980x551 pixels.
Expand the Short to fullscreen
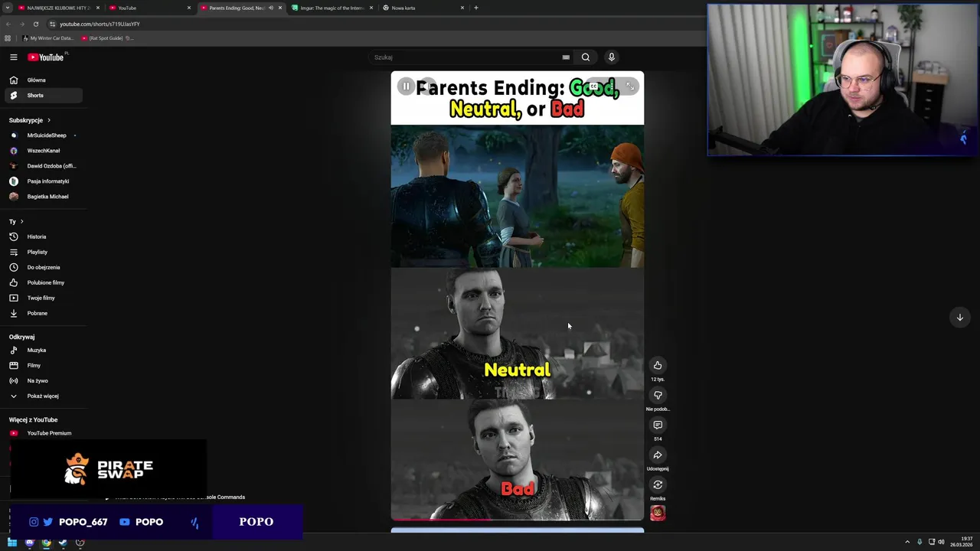point(630,86)
